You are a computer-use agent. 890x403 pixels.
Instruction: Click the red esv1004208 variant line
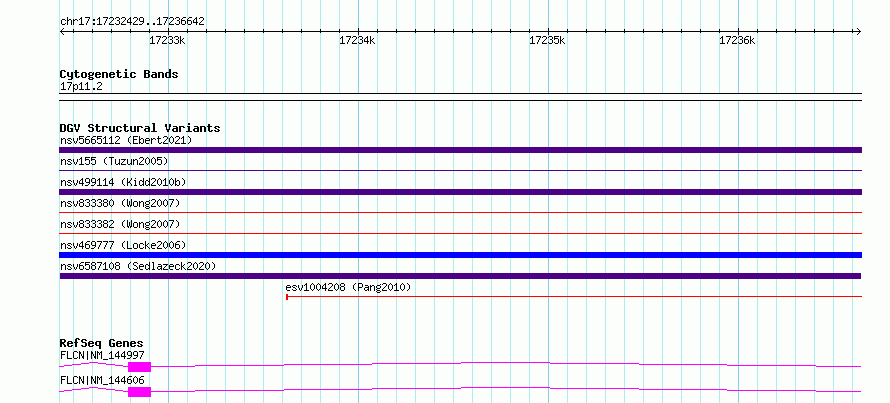click(x=574, y=296)
